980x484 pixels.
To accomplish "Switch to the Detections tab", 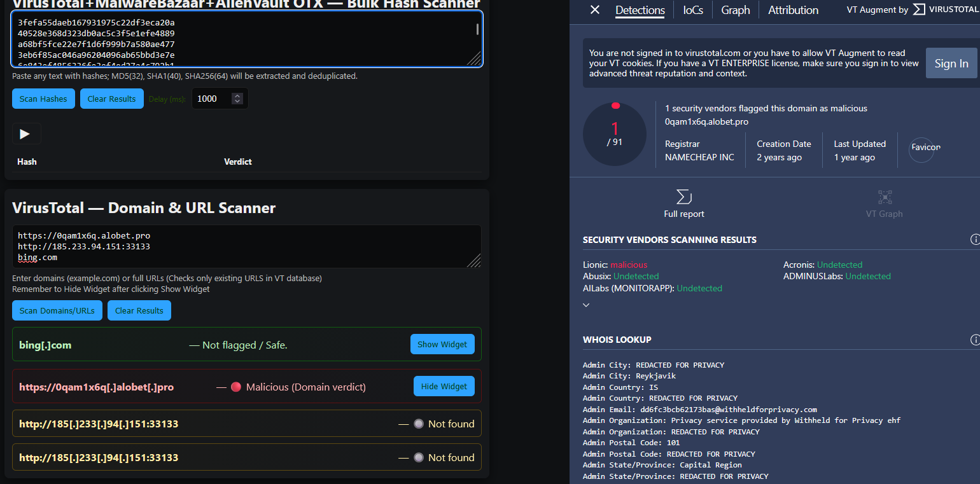I will [x=640, y=10].
